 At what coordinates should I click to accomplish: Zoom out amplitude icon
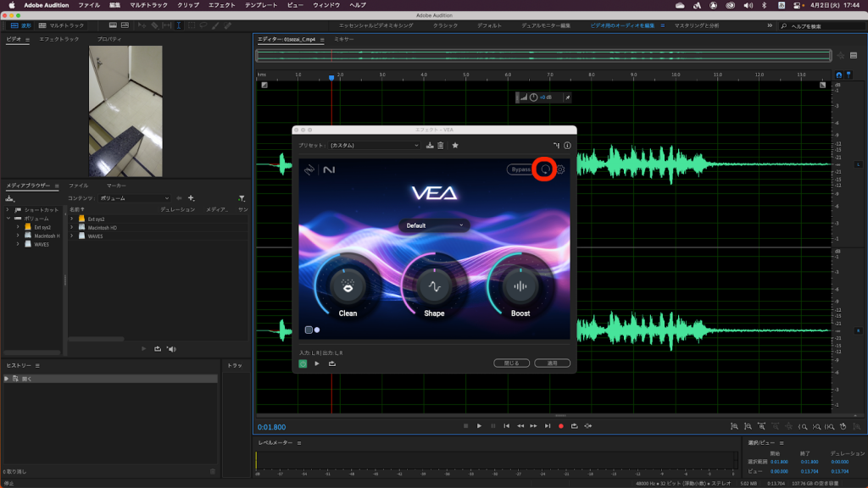point(748,427)
